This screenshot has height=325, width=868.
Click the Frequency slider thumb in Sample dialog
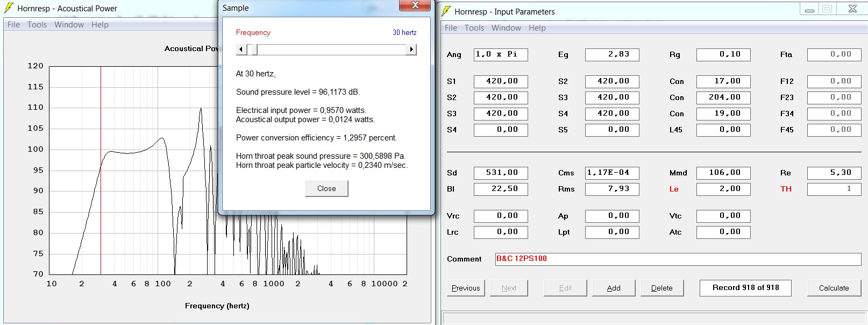click(x=254, y=50)
